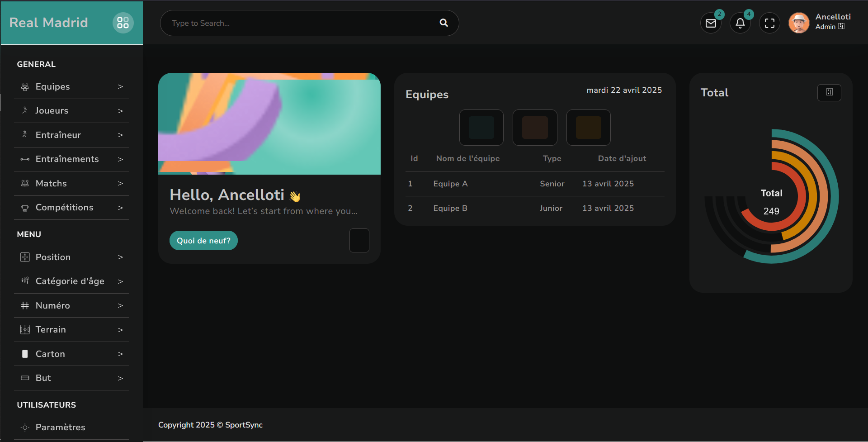Go to Paramètres in sidebar

[60, 427]
